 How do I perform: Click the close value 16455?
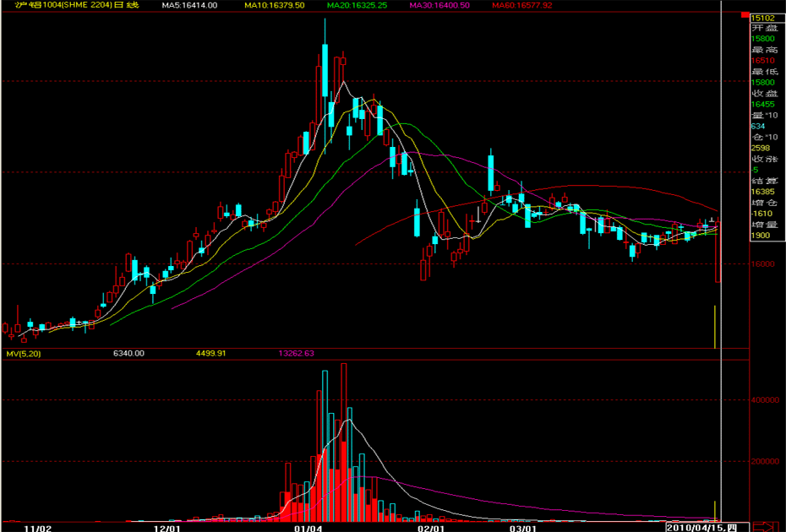pyautogui.click(x=762, y=104)
